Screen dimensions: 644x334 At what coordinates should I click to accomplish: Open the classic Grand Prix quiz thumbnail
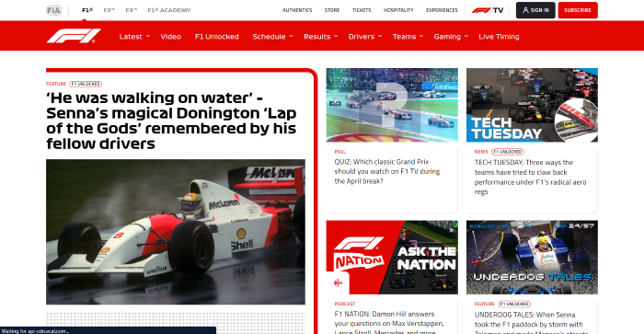coord(392,105)
